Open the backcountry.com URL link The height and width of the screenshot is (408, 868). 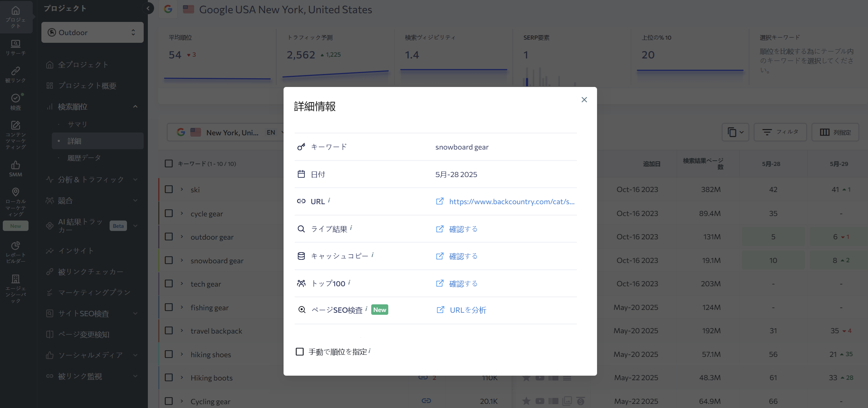click(x=511, y=202)
